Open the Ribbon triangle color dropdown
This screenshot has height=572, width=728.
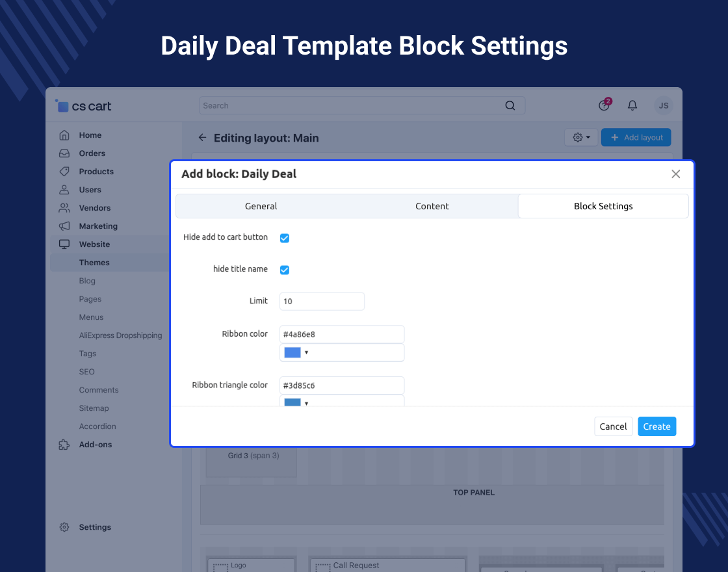306,402
